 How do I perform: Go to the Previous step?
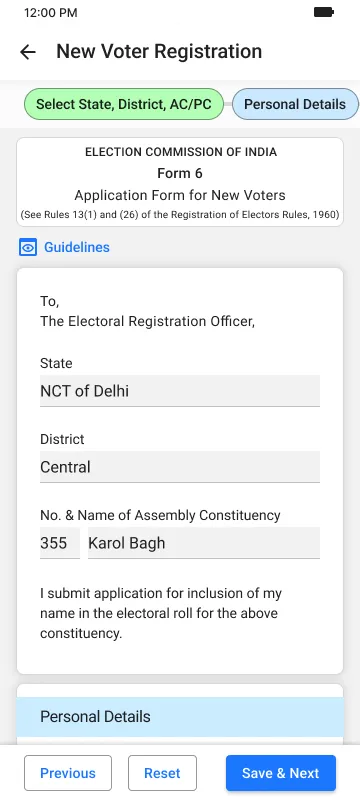pyautogui.click(x=68, y=773)
